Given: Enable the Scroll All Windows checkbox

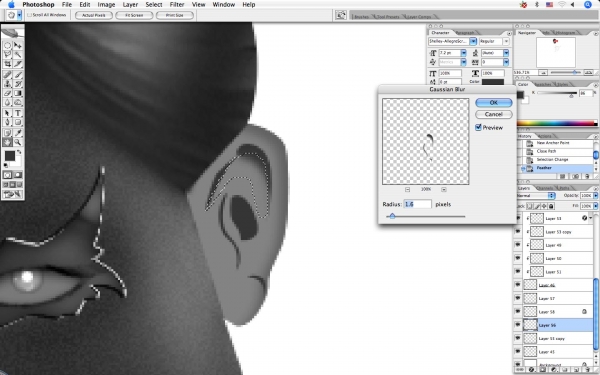Looking at the screenshot, I should pos(29,15).
